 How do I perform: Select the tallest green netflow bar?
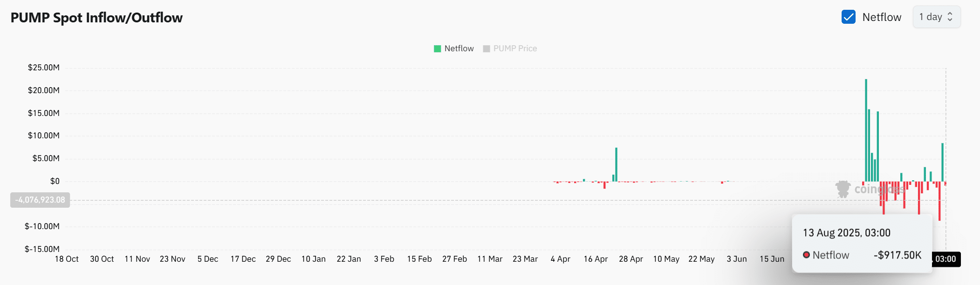pyautogui.click(x=866, y=130)
